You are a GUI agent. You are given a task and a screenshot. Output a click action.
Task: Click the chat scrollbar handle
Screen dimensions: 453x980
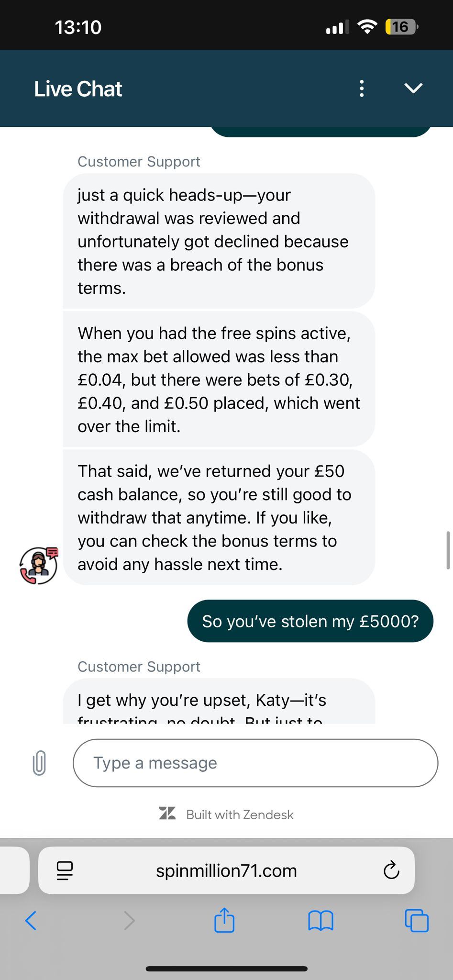[x=448, y=550]
